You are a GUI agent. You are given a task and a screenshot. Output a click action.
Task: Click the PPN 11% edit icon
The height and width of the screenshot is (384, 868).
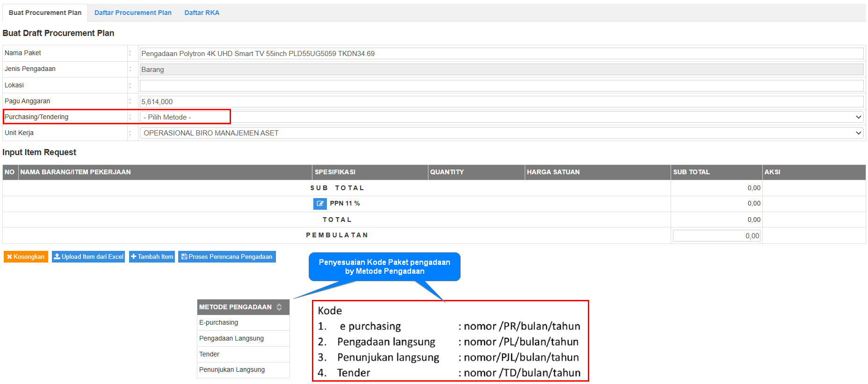pyautogui.click(x=320, y=204)
